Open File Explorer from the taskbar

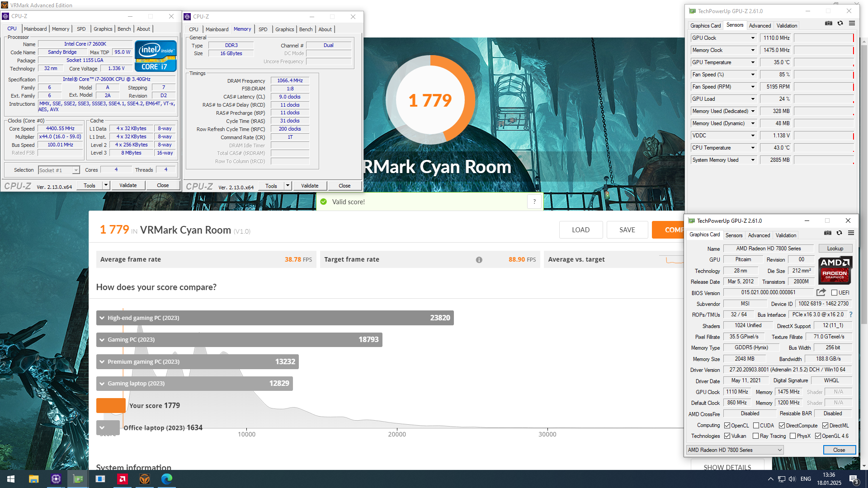tap(33, 479)
